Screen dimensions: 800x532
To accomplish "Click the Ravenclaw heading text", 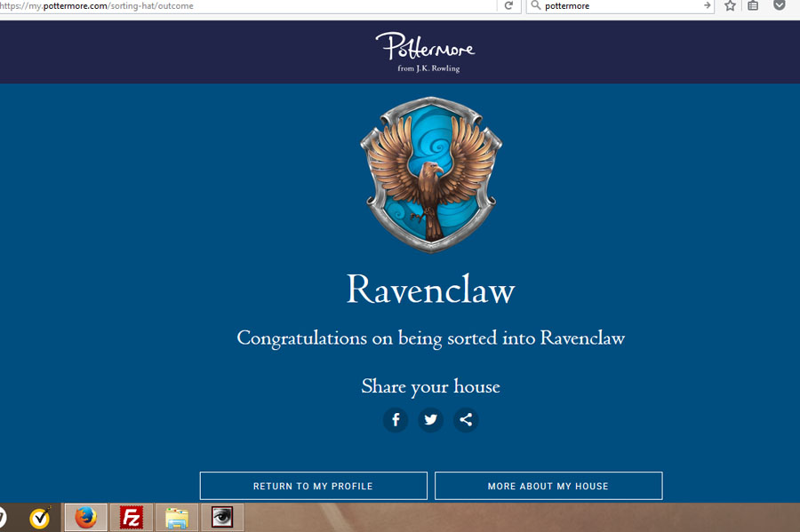I will pos(430,290).
